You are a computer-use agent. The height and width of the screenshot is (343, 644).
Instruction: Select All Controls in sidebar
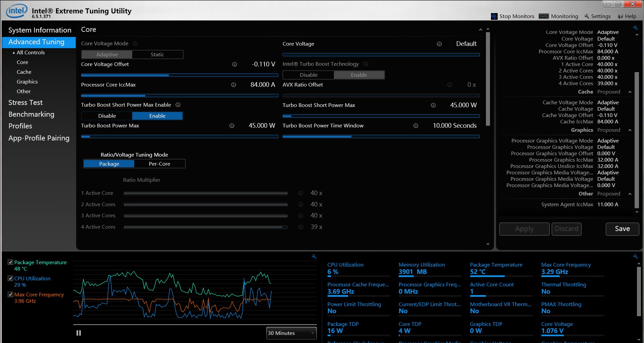pyautogui.click(x=31, y=53)
